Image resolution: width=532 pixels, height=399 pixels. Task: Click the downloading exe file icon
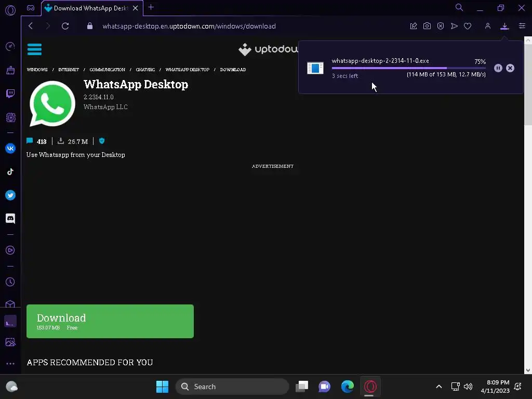(315, 68)
